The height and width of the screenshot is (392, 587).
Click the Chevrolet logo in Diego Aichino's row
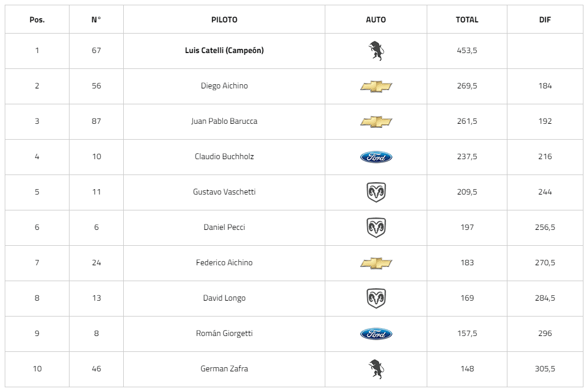coord(376,86)
